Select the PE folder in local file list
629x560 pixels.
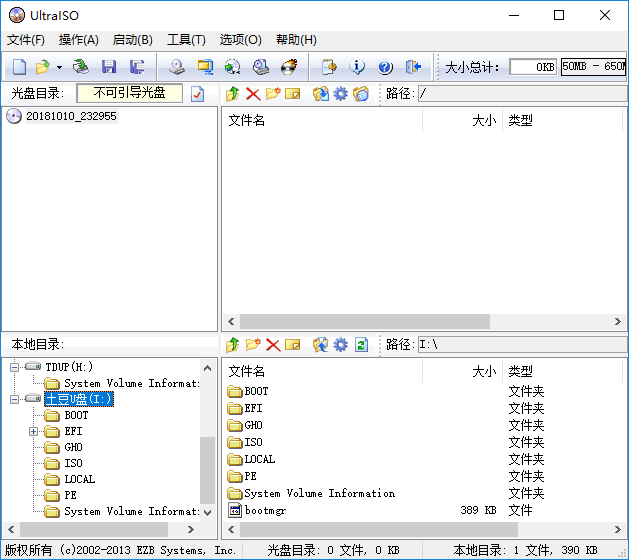point(250,476)
